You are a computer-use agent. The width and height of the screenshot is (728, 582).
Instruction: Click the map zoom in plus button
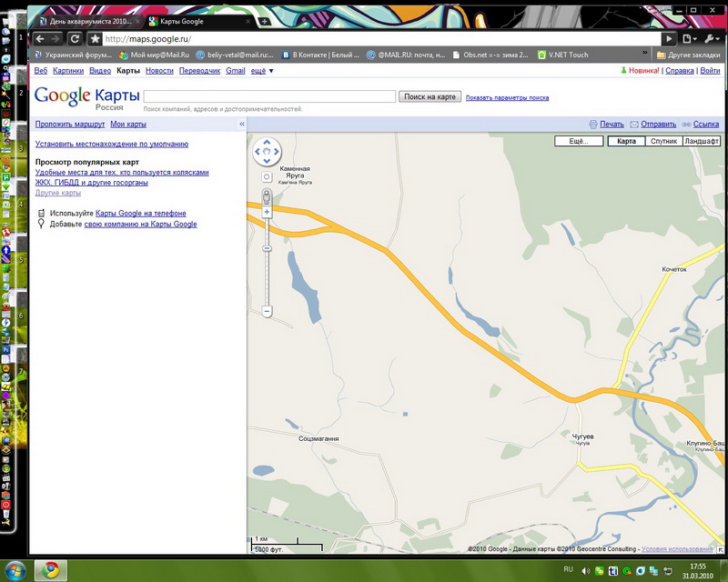point(267,212)
